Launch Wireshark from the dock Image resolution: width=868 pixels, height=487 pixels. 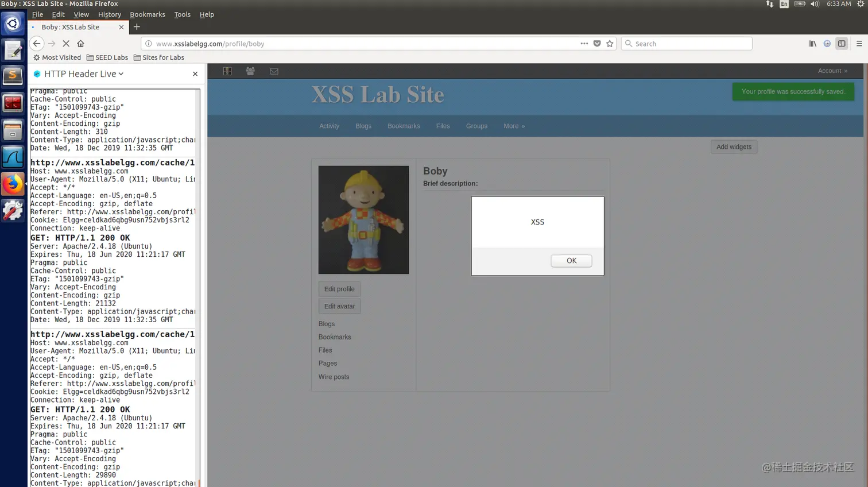click(x=13, y=157)
